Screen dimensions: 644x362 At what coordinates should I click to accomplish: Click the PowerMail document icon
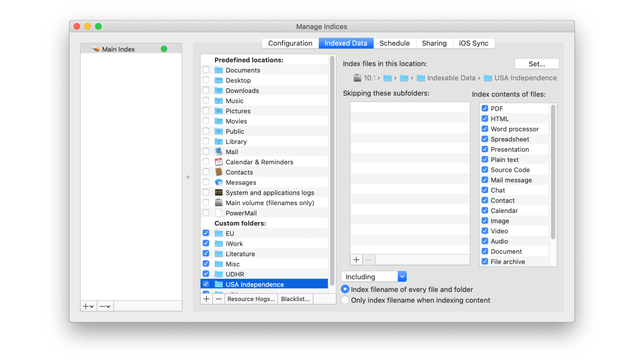[219, 213]
